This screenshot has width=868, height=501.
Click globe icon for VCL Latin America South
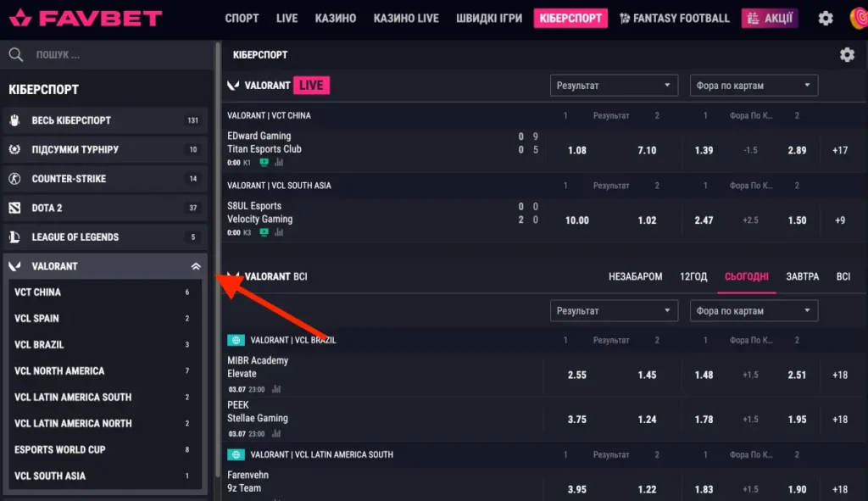coord(236,454)
